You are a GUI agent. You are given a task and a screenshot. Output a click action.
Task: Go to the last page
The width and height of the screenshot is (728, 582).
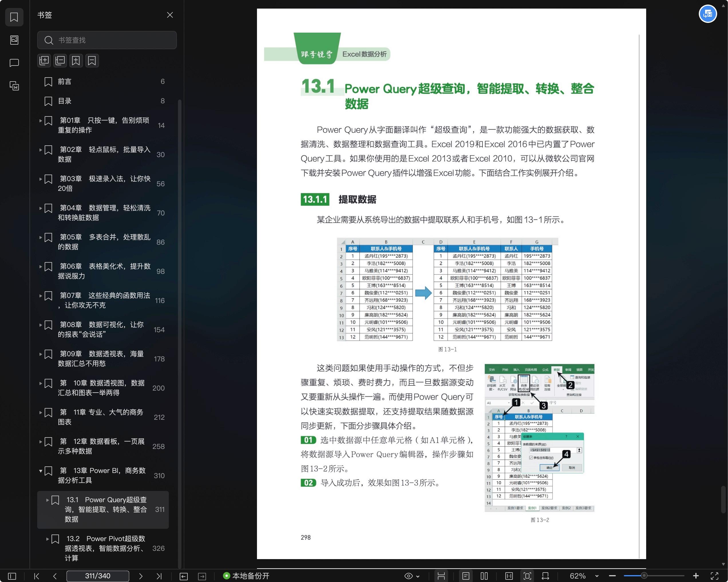[159, 576]
